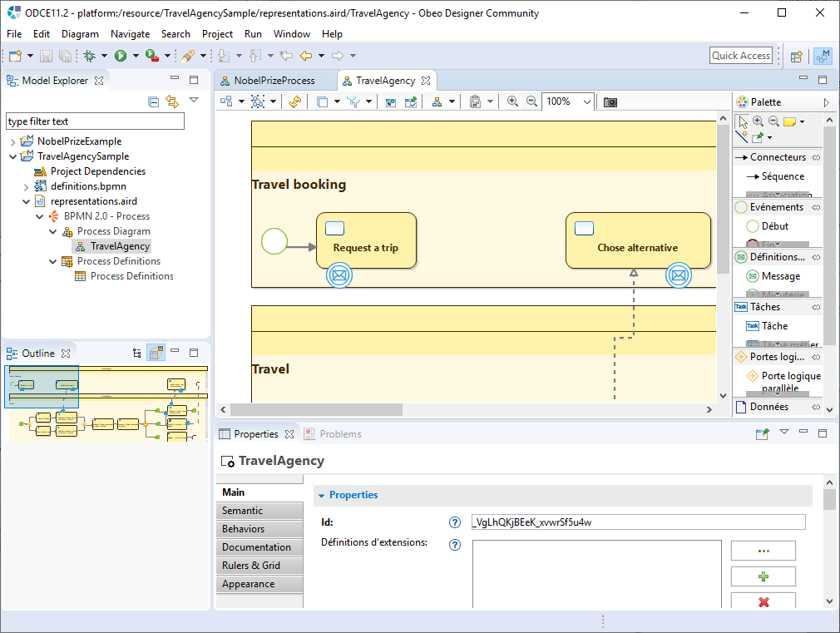
Task: Switch to the Problems tab
Action: 333,434
